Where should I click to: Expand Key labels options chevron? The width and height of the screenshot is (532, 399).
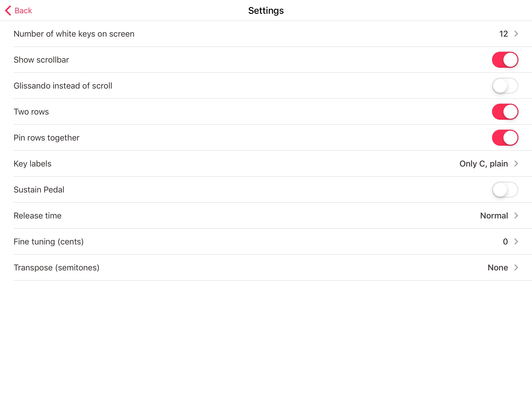pyautogui.click(x=516, y=164)
